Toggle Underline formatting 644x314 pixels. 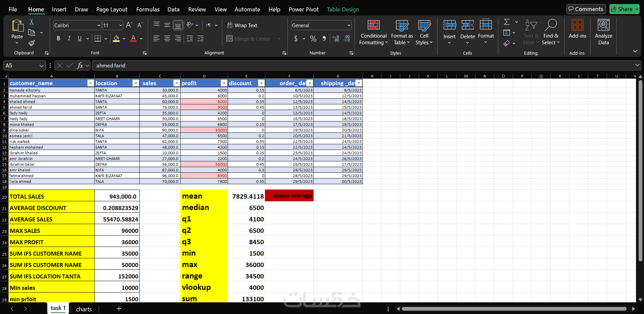(80, 39)
